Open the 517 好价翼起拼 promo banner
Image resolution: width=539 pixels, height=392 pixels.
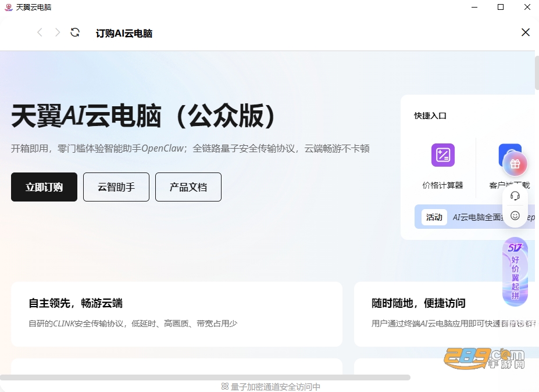click(x=515, y=272)
